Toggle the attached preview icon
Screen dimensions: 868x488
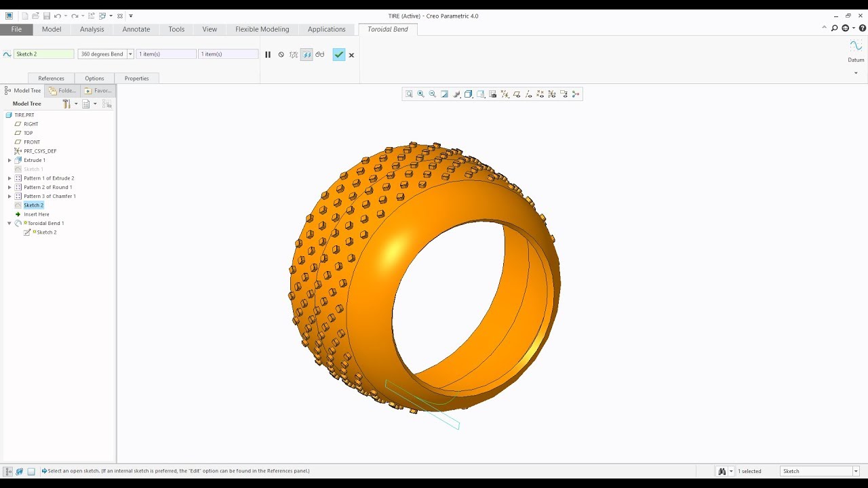(307, 55)
